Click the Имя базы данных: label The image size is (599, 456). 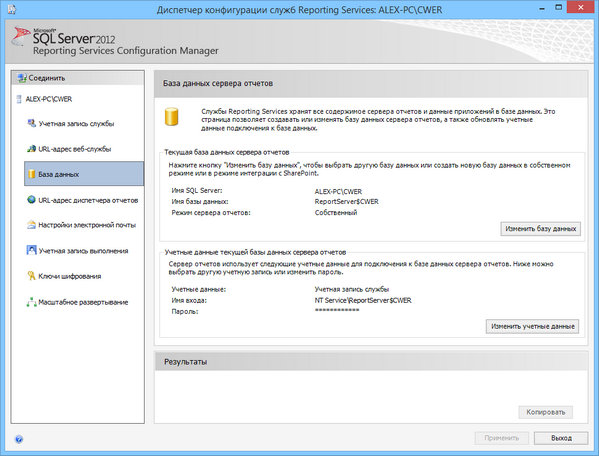click(200, 201)
